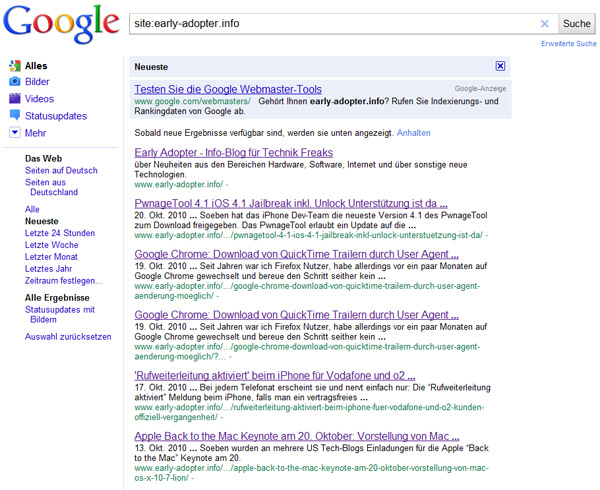Click the Alle Ergebnisse sidebar heading

pos(57,298)
